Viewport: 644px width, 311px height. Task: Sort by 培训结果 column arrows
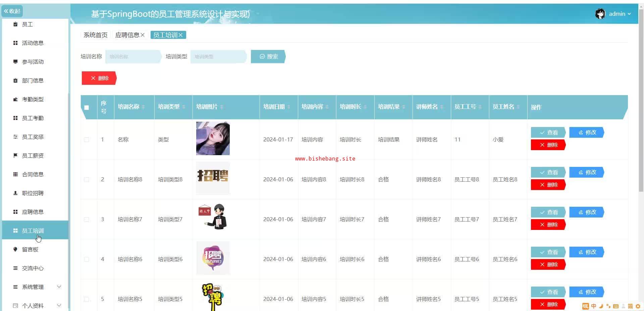click(404, 107)
